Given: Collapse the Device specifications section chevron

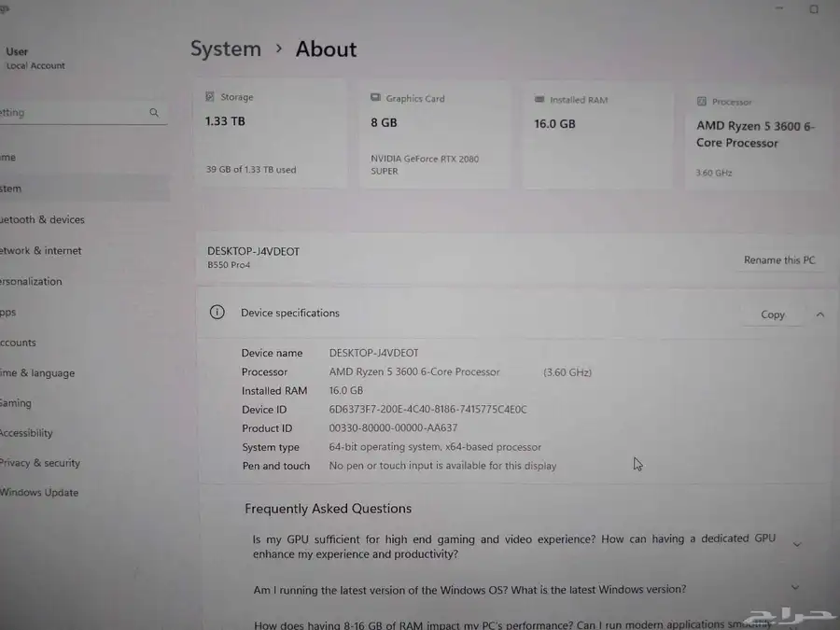Looking at the screenshot, I should coord(820,315).
